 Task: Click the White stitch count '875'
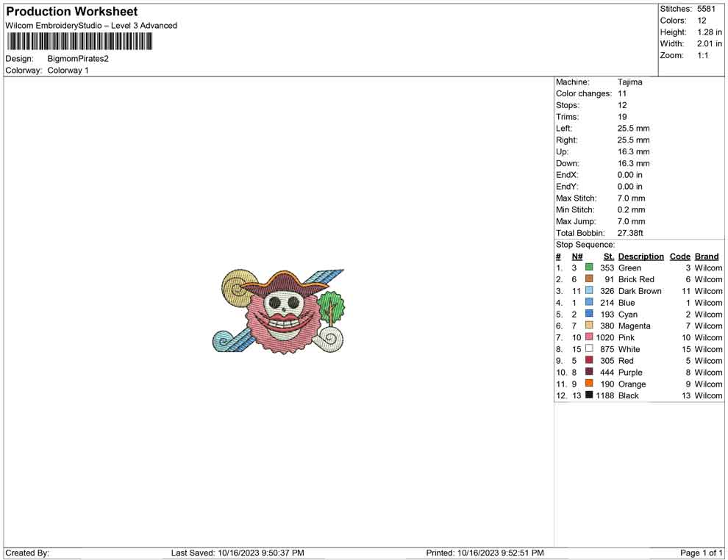pyautogui.click(x=607, y=349)
